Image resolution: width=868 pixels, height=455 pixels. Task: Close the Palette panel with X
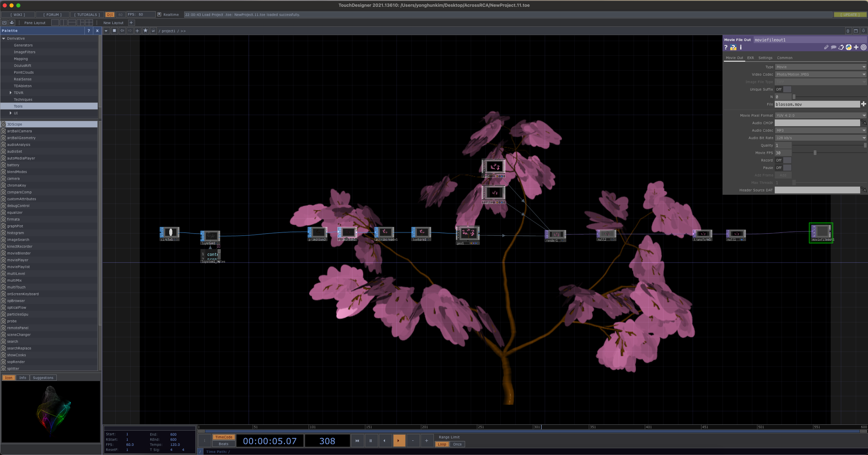point(97,31)
